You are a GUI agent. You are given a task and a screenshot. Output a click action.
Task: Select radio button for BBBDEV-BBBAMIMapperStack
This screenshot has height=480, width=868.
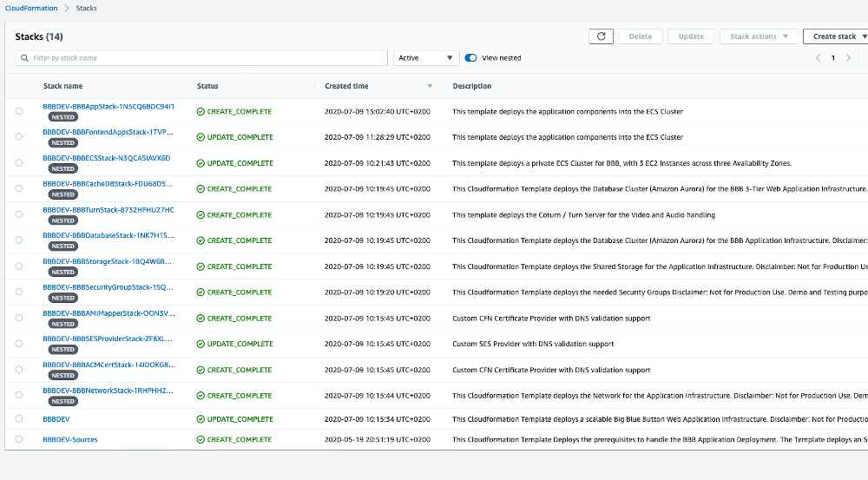(x=19, y=318)
